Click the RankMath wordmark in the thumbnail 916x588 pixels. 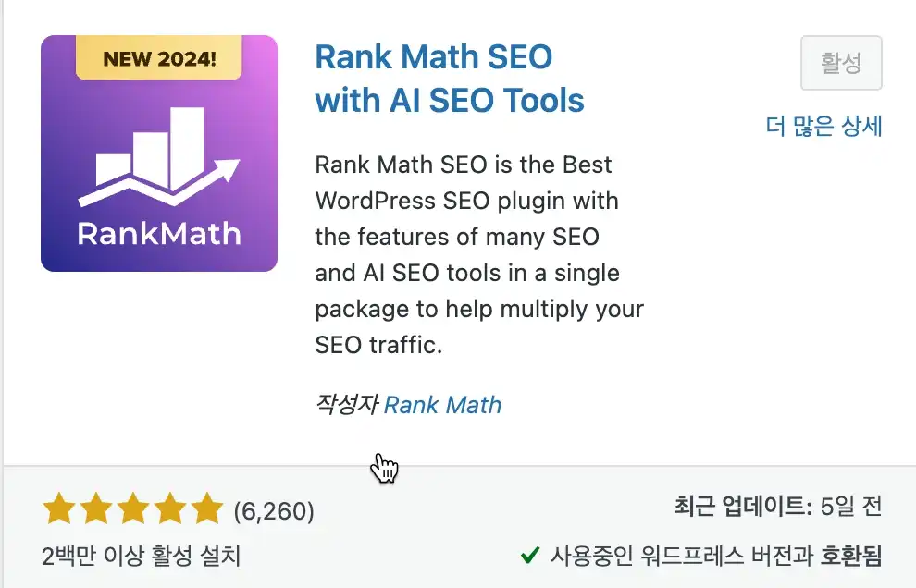click(x=159, y=233)
